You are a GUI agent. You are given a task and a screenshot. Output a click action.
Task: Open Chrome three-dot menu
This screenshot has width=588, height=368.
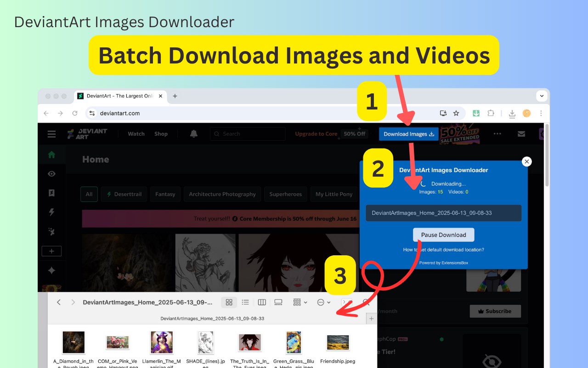pyautogui.click(x=541, y=113)
